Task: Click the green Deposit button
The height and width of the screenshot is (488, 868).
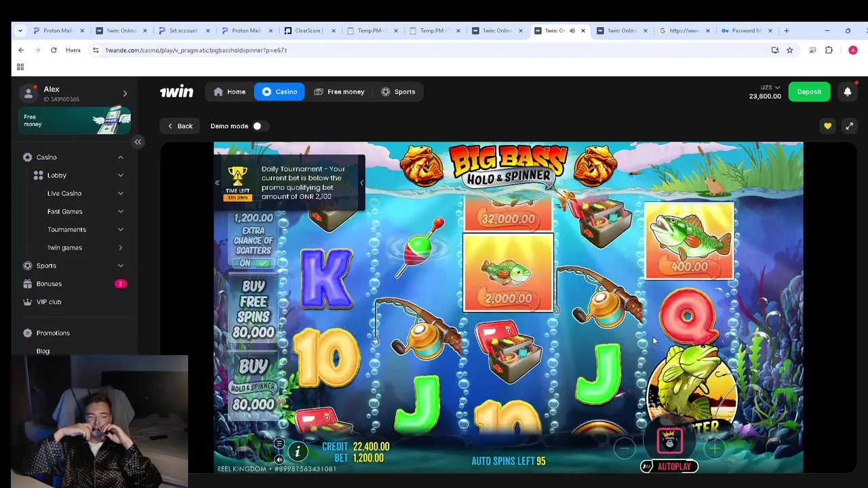Action: coord(809,91)
